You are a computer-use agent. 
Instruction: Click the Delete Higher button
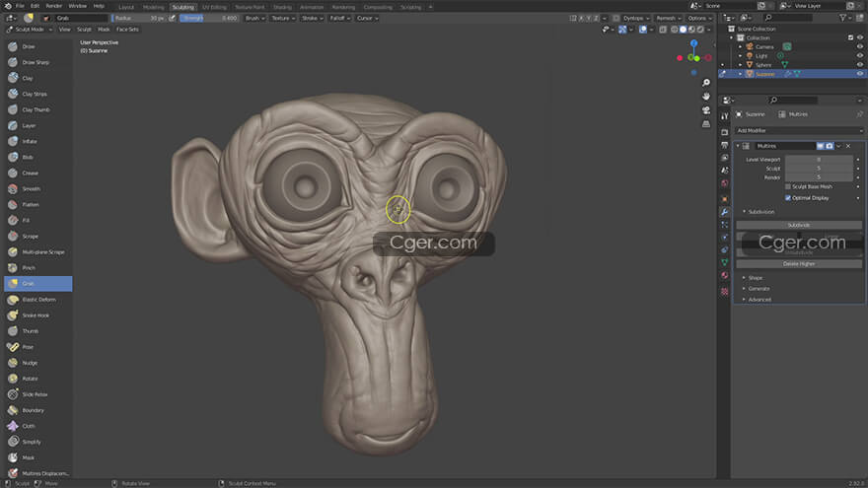click(x=799, y=264)
